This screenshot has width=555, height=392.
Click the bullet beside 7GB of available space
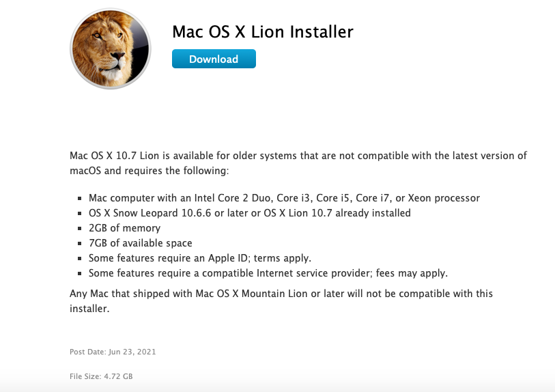[80, 244]
